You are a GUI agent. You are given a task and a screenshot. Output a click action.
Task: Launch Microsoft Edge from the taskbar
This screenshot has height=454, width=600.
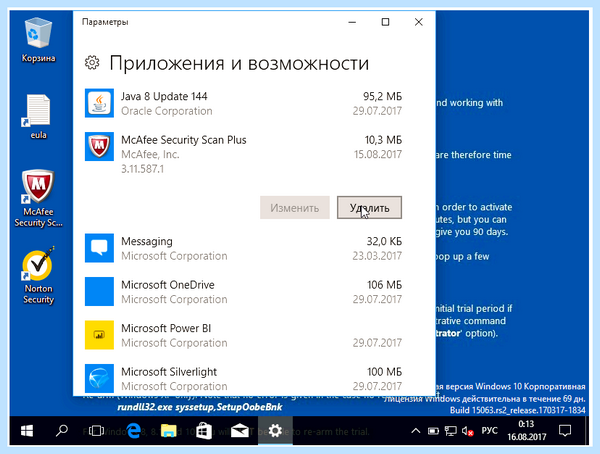(133, 431)
